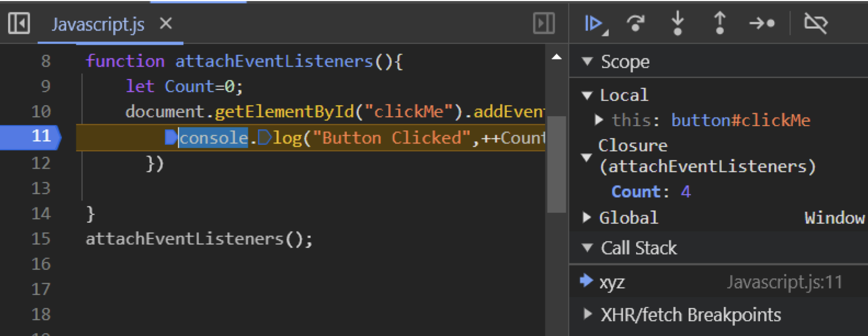Click the "Button Clicked" string literal
Image resolution: width=868 pixels, height=336 pixels.
[392, 138]
